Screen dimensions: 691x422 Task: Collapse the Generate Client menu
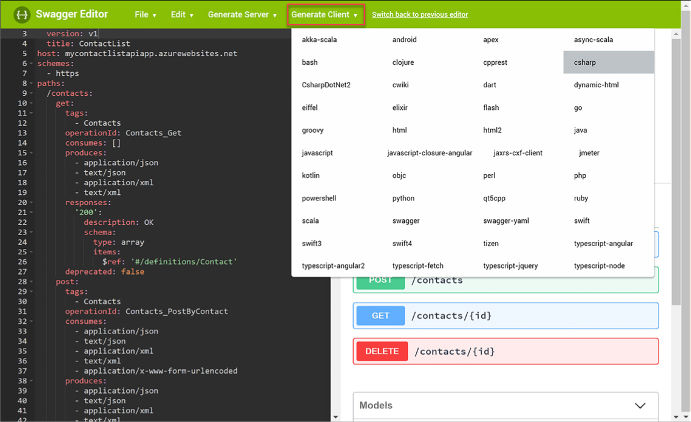[x=325, y=15]
